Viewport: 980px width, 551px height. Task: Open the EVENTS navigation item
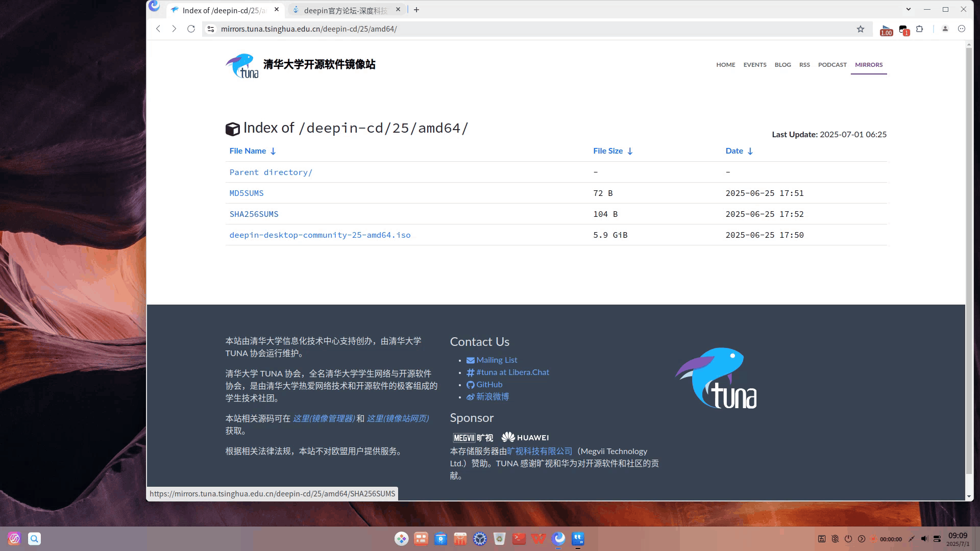[x=754, y=65]
